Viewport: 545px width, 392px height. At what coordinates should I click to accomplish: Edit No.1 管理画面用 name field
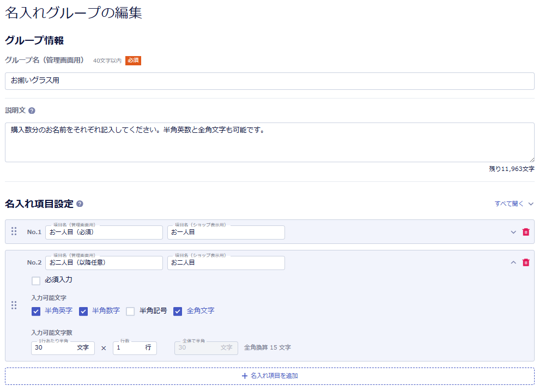click(x=104, y=232)
